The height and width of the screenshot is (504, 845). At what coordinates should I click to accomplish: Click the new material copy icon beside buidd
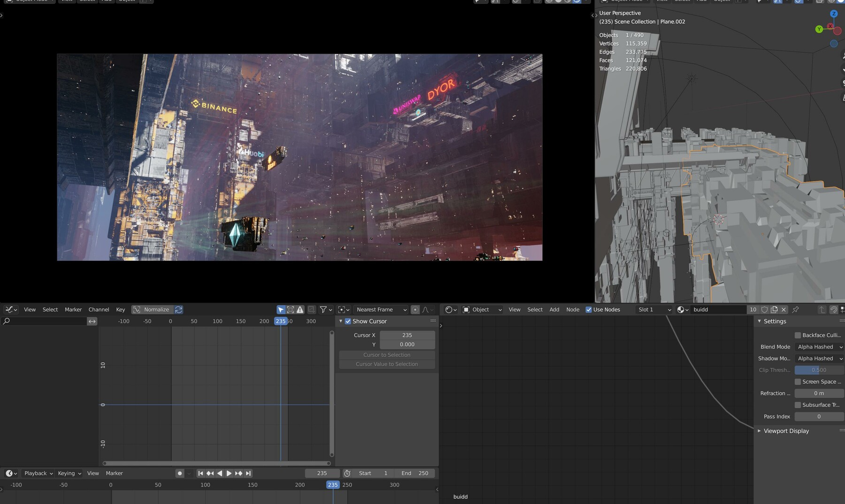tap(774, 309)
